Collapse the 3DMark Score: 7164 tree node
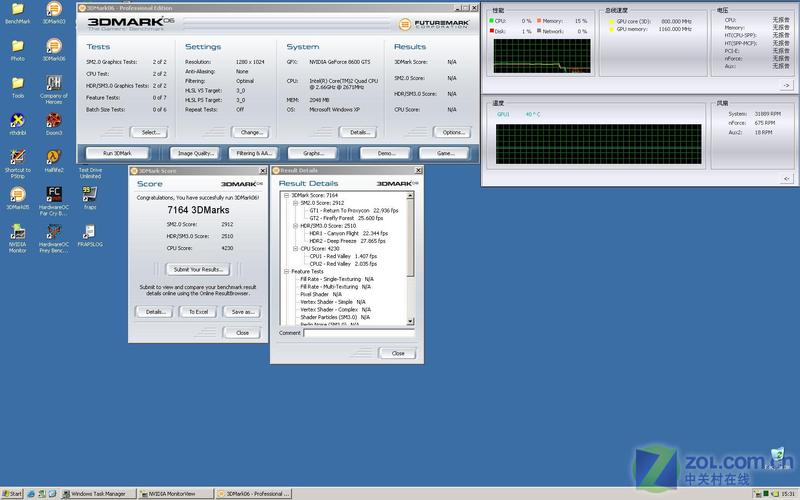This screenshot has width=800, height=500. (x=286, y=195)
